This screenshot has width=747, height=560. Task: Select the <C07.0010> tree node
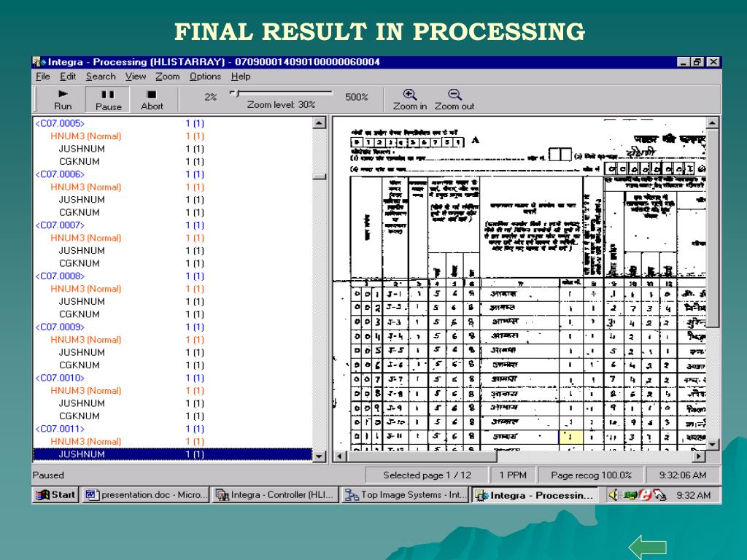pos(60,378)
